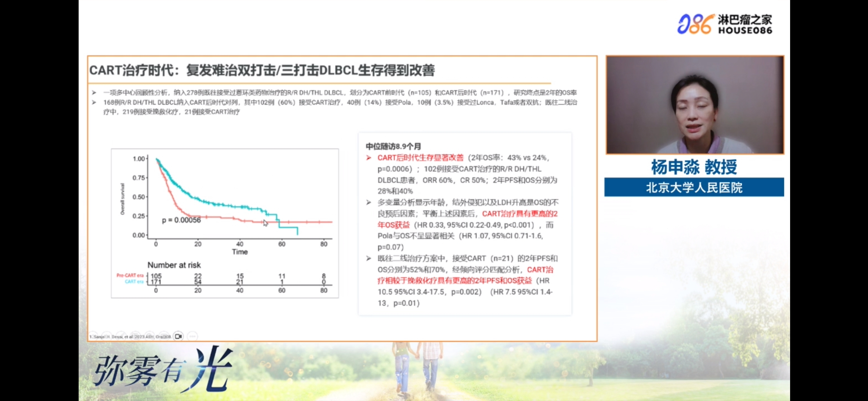Click the Pre-CART era legend label
868x401 pixels.
pyautogui.click(x=130, y=276)
